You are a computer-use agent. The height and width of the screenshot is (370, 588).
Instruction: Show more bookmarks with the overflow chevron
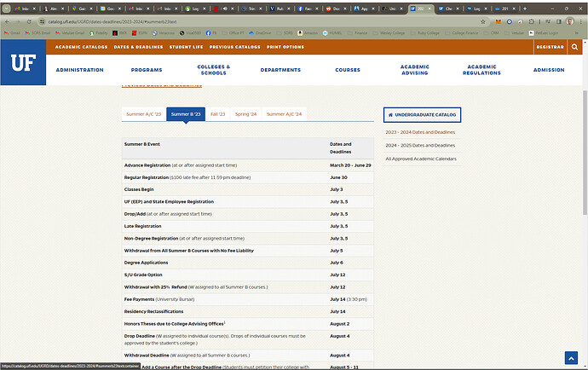pyautogui.click(x=576, y=33)
